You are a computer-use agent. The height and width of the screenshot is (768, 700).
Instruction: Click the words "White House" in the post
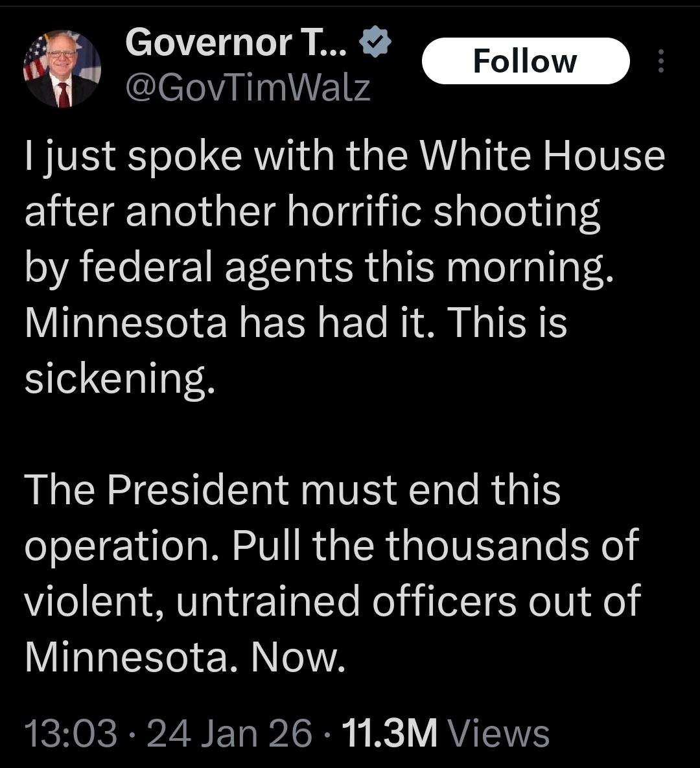(542, 156)
